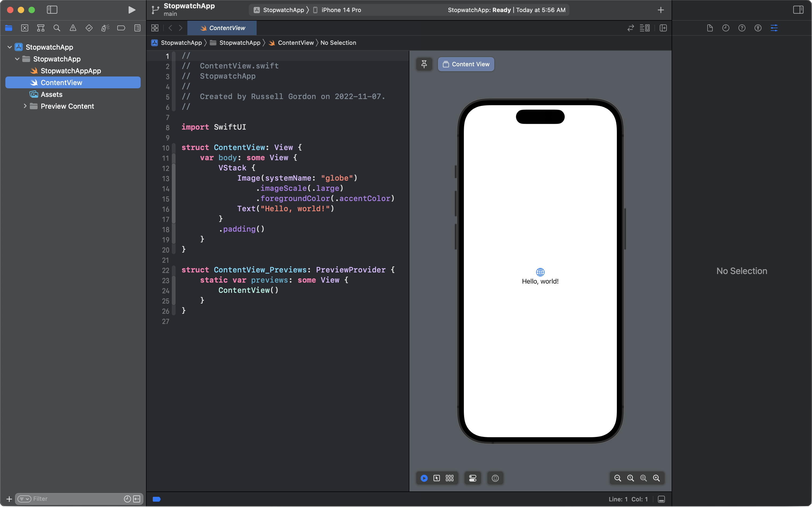The height and width of the screenshot is (507, 812).
Task: Open the Find navigator magnifier icon
Action: pos(57,28)
